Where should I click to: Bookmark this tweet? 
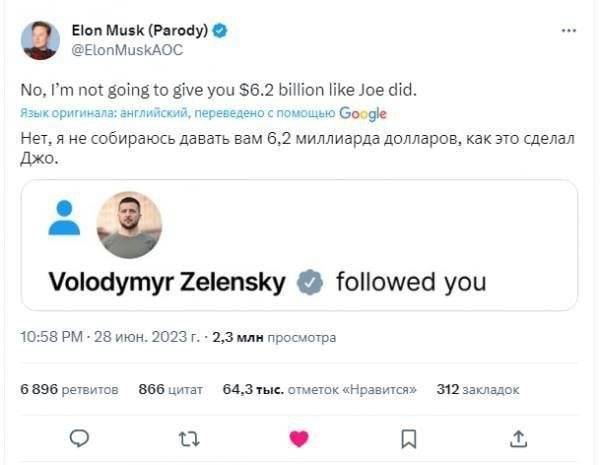point(408,437)
